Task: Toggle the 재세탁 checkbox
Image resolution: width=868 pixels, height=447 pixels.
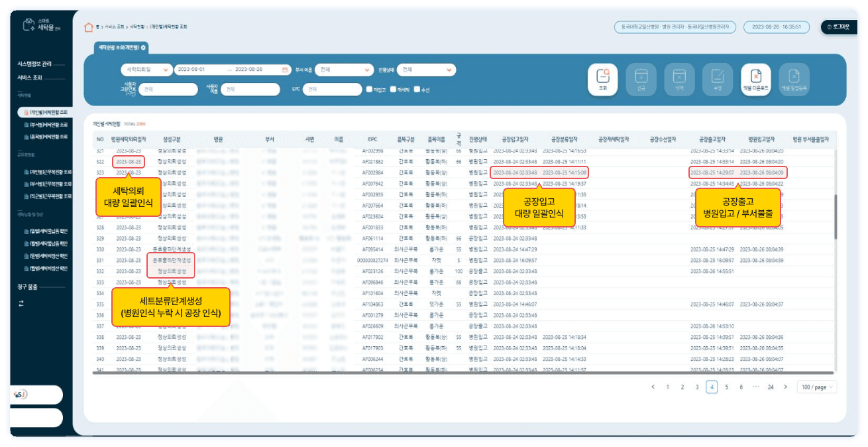Action: coord(393,89)
